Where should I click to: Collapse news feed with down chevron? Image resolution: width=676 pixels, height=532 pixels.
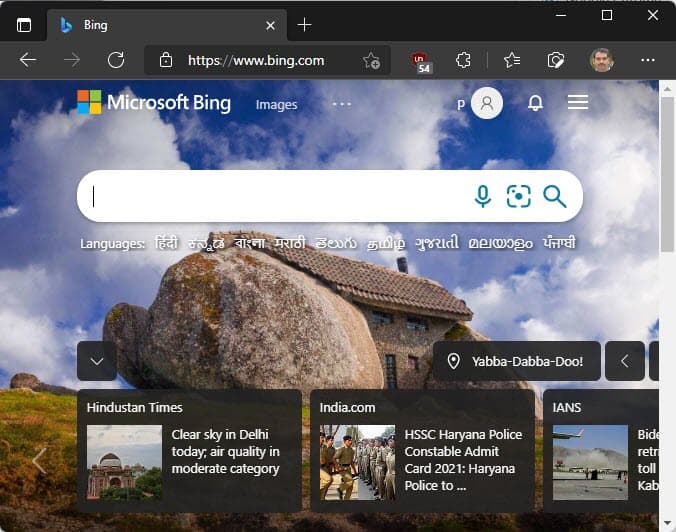tap(97, 361)
